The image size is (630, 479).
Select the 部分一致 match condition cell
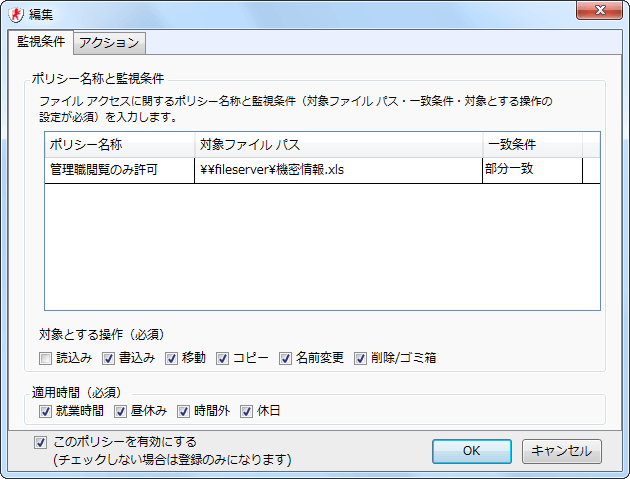530,170
